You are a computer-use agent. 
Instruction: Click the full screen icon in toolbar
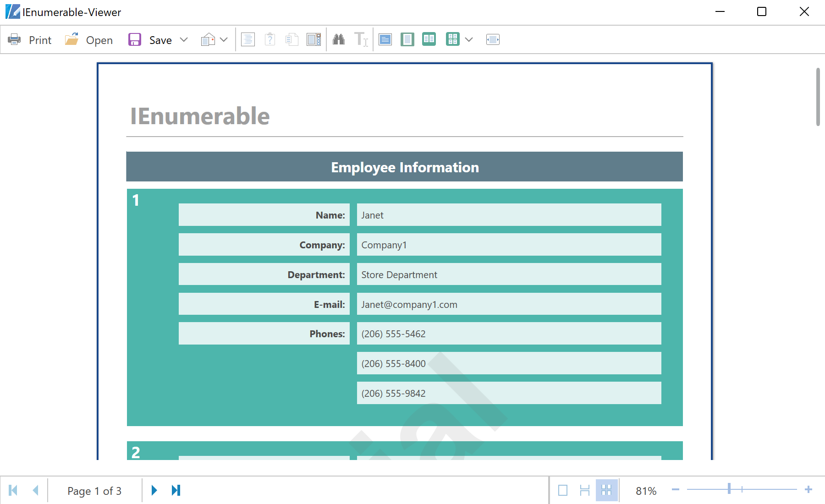(493, 40)
